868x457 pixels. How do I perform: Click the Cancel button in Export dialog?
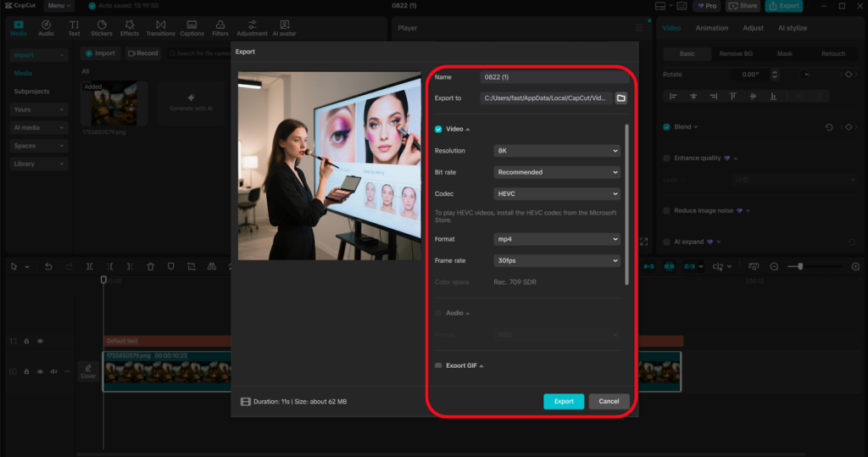click(x=609, y=402)
